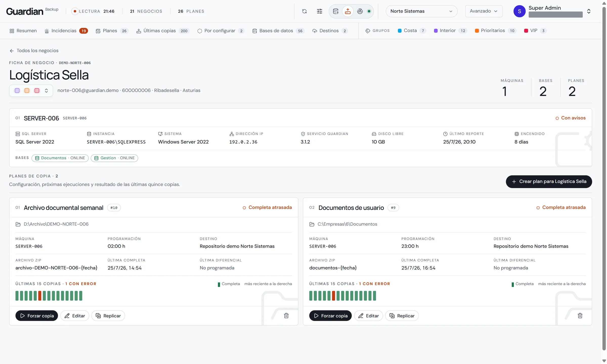Toggle the radar target icon
The image size is (607, 364).
[360, 11]
